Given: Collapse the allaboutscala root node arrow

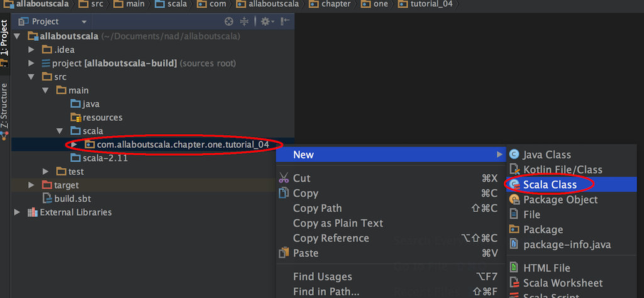Looking at the screenshot, I should tap(17, 36).
